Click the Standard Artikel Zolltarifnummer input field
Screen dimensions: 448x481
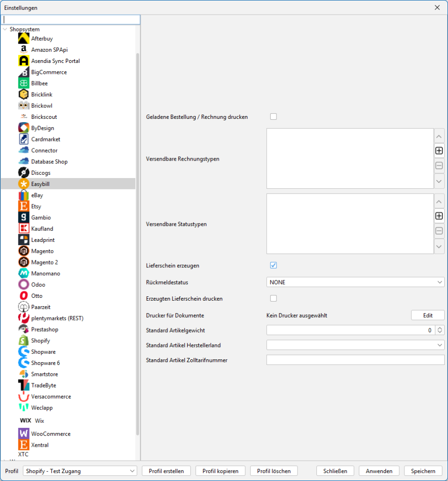point(355,360)
